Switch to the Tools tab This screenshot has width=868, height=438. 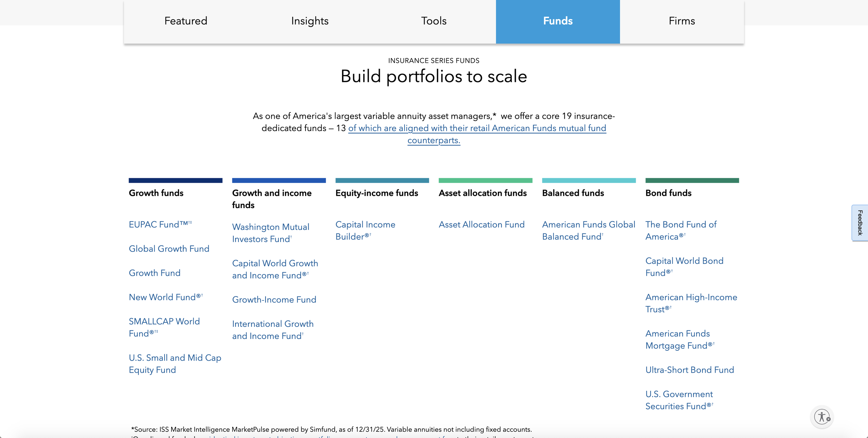[434, 21]
